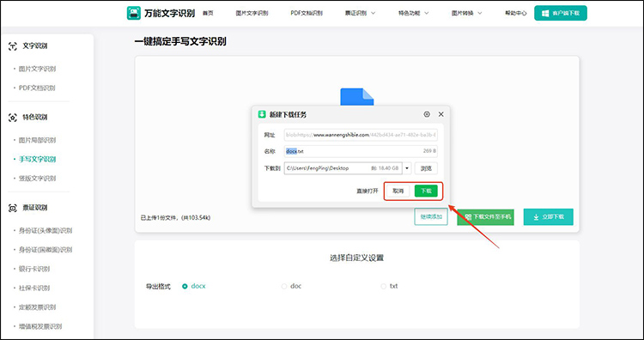Viewport: 644px width, 340px height.
Task: Select PDF文档识别 in the sidebar
Action: pyautogui.click(x=37, y=88)
